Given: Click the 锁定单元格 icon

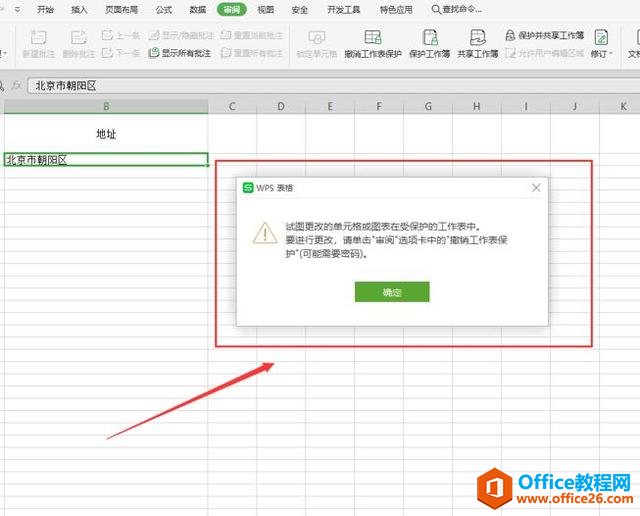Looking at the screenshot, I should click(316, 38).
